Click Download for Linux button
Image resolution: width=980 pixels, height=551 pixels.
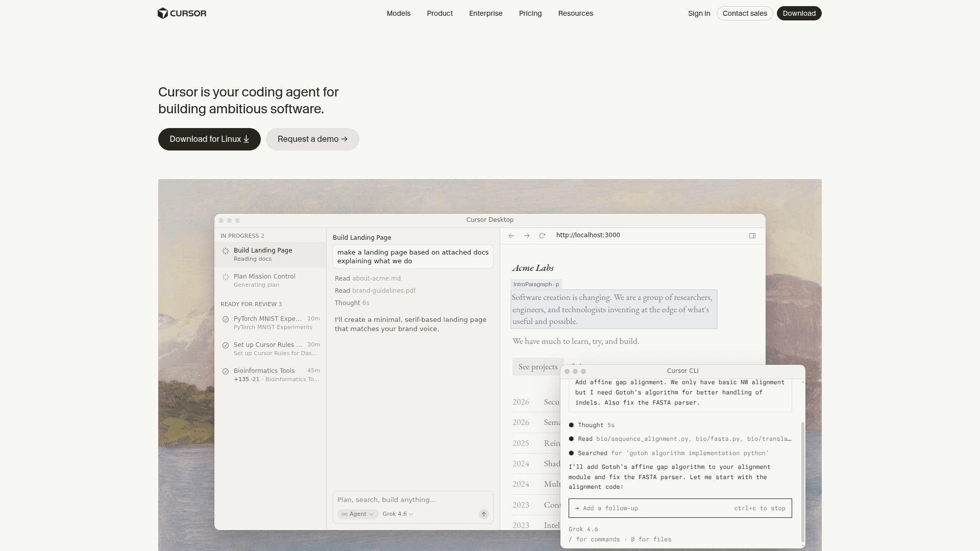pyautogui.click(x=209, y=139)
